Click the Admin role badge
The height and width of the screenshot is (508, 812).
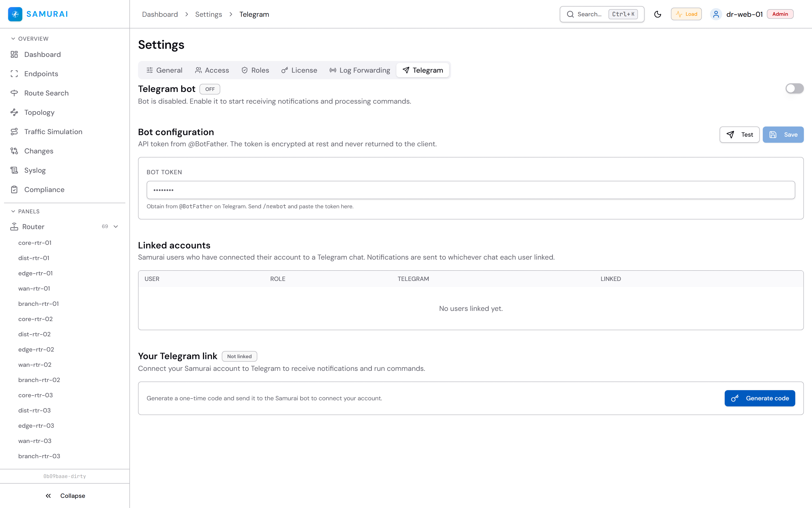(x=780, y=14)
